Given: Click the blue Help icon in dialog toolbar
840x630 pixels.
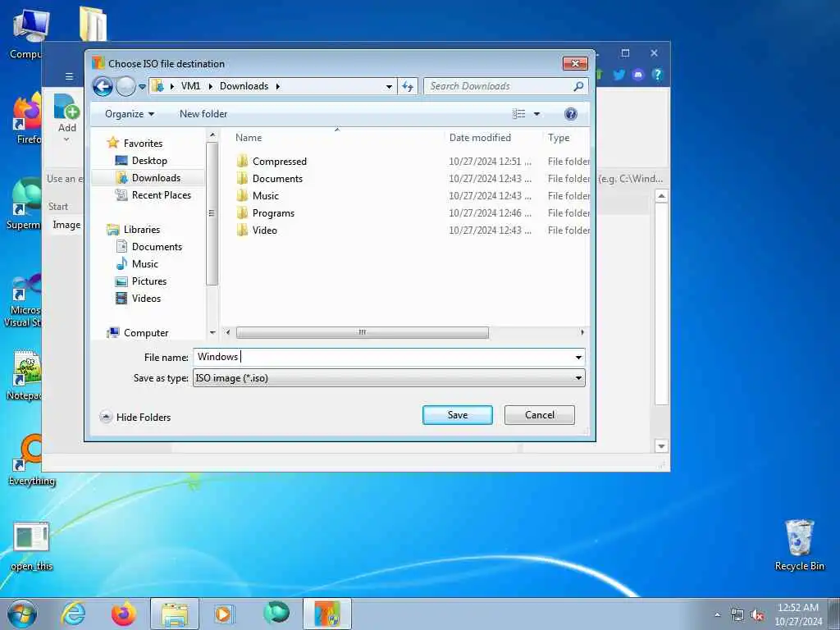Looking at the screenshot, I should click(571, 113).
